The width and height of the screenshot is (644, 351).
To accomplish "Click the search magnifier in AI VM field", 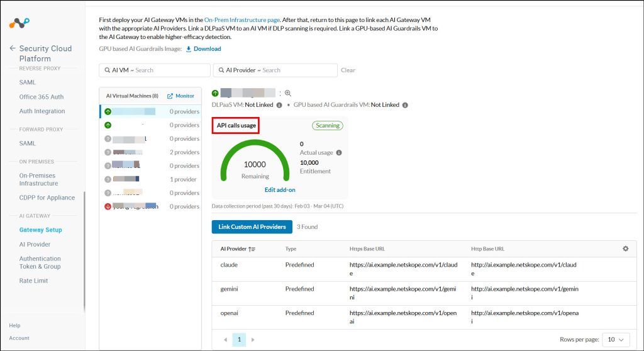I will coord(107,70).
